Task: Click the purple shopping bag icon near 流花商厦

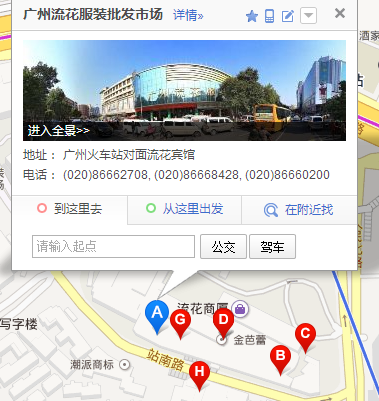Action: (240, 309)
